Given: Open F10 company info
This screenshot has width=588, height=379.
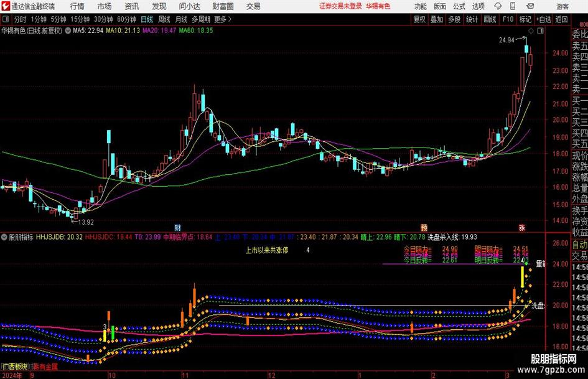Looking at the screenshot, I should tap(508, 19).
